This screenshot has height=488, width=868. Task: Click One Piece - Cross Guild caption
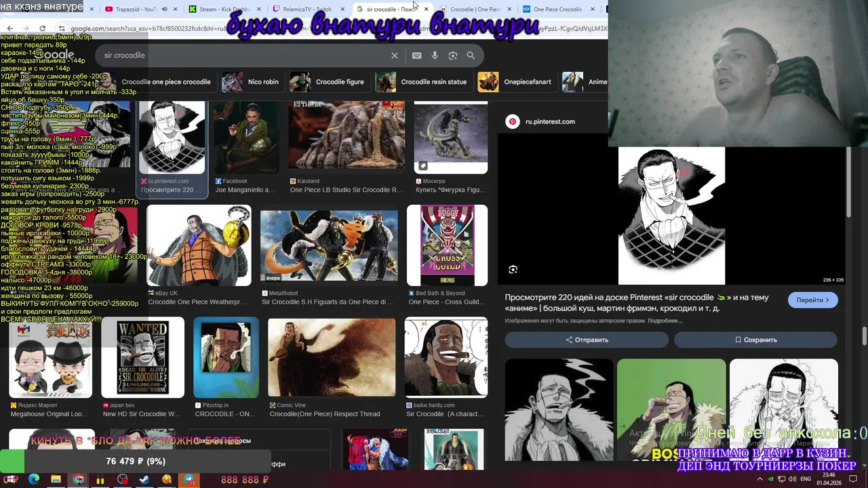(448, 302)
